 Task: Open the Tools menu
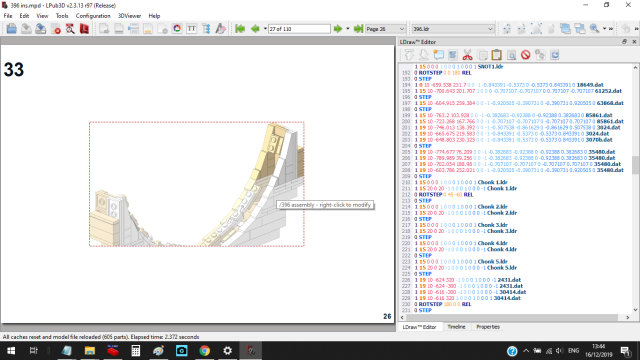62,16
